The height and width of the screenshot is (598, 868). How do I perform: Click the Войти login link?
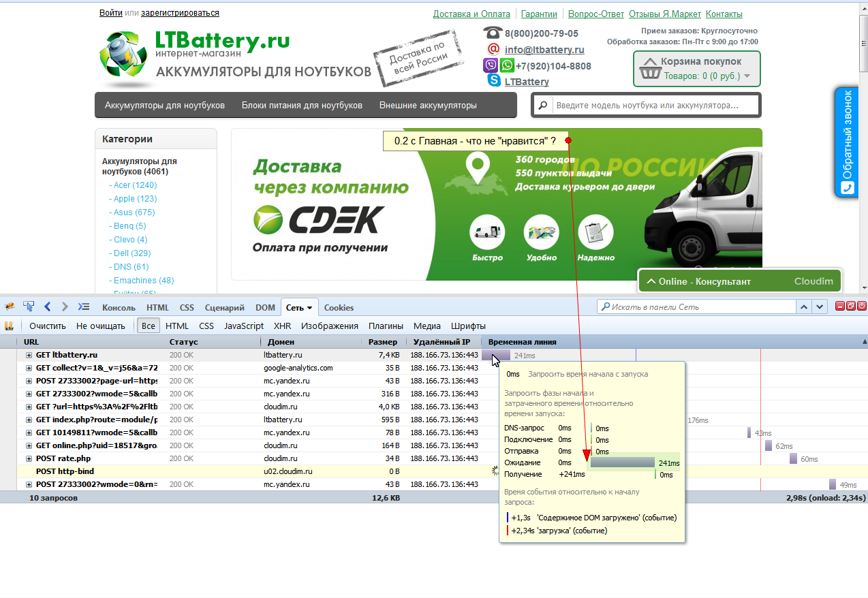tap(110, 12)
